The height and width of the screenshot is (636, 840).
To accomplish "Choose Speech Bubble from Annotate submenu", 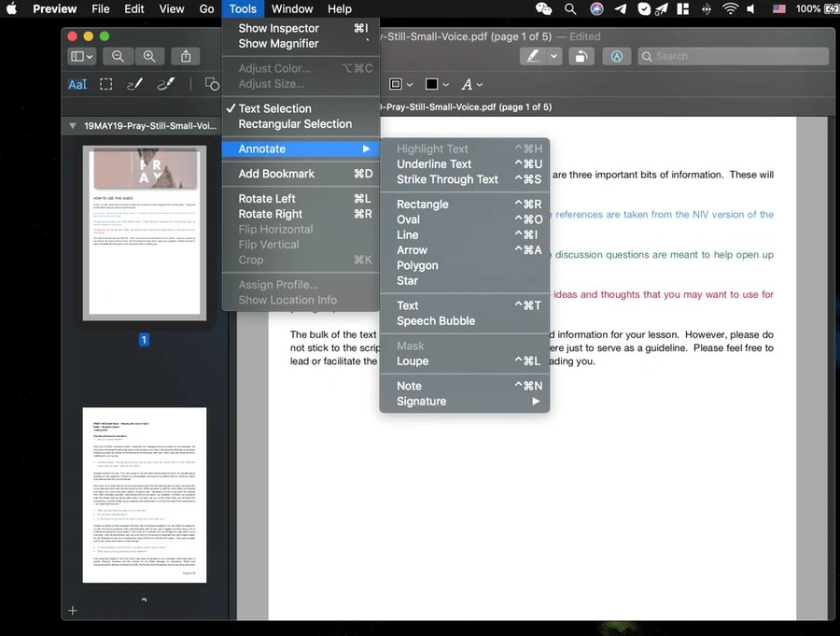I will (436, 321).
